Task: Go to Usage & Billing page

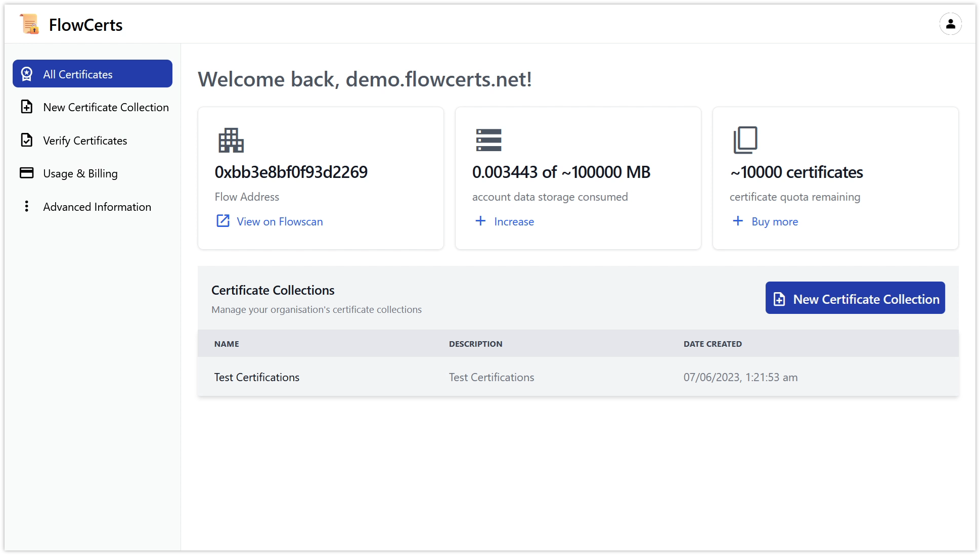Action: [80, 173]
